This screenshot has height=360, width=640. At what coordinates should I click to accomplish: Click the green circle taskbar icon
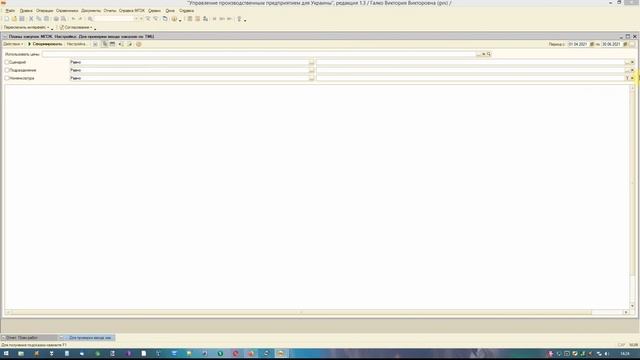[220, 353]
